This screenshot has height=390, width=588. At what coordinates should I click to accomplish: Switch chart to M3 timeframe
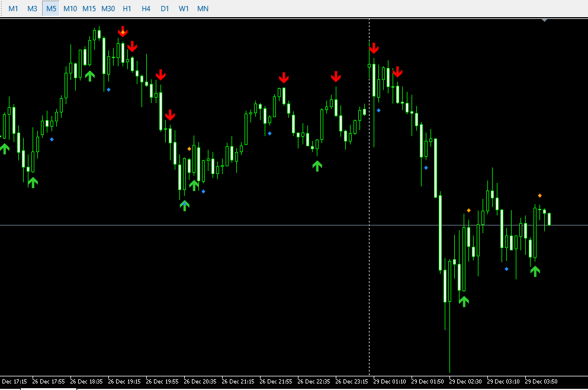point(32,9)
